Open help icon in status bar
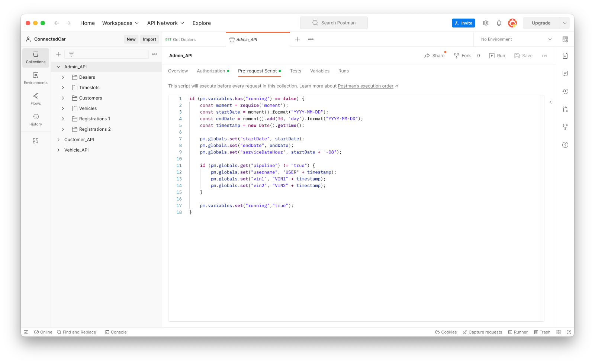 pos(569,332)
